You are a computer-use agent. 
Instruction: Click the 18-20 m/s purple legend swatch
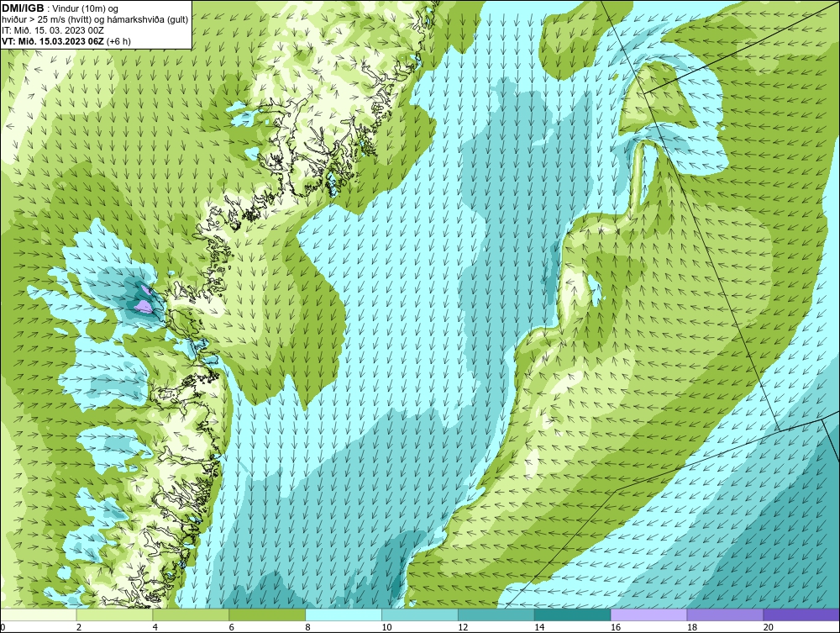coord(726,615)
